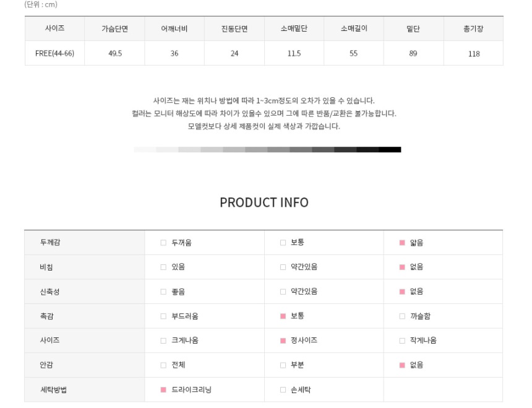Click the PRODUCT INFO heading
This screenshot has height=408, width=532.
pos(264,202)
